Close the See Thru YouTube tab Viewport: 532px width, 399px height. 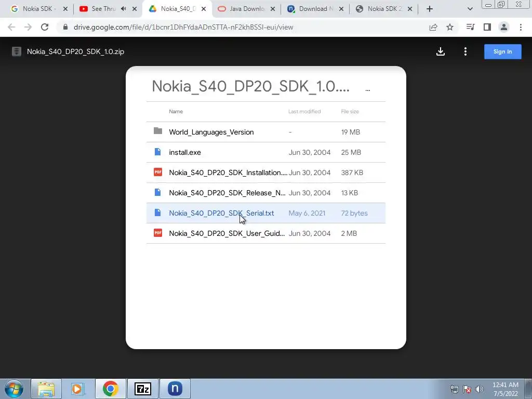[135, 9]
